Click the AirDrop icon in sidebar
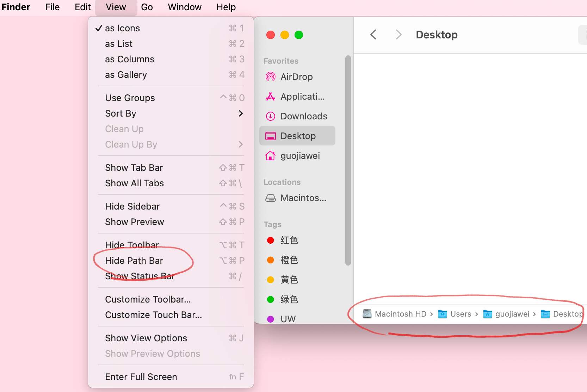Screen dimensions: 587x392 (x=270, y=77)
